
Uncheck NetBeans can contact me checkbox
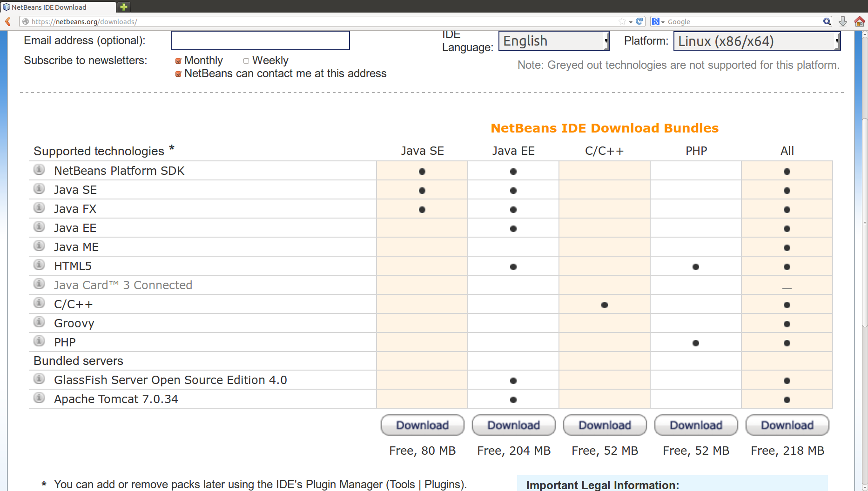click(x=178, y=74)
